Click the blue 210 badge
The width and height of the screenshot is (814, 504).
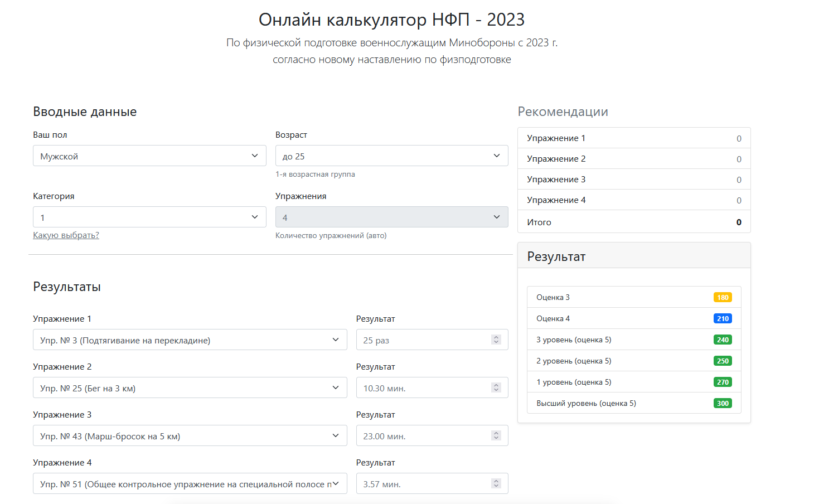tap(723, 318)
